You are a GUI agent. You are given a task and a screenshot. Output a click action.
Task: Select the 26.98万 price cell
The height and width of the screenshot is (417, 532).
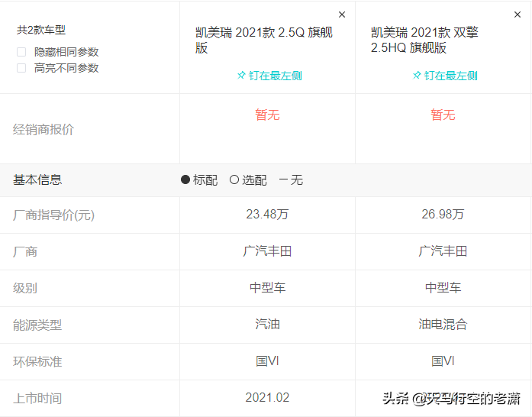click(443, 215)
